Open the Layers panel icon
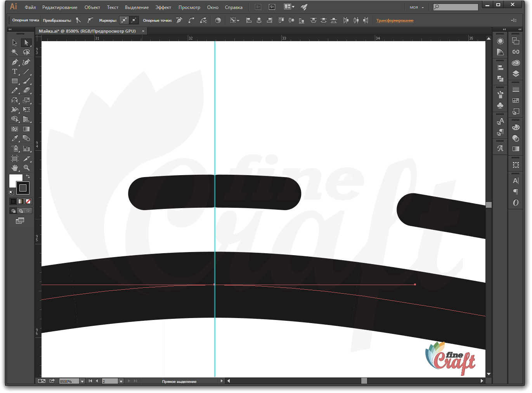This screenshot has height=393, width=532. click(516, 74)
